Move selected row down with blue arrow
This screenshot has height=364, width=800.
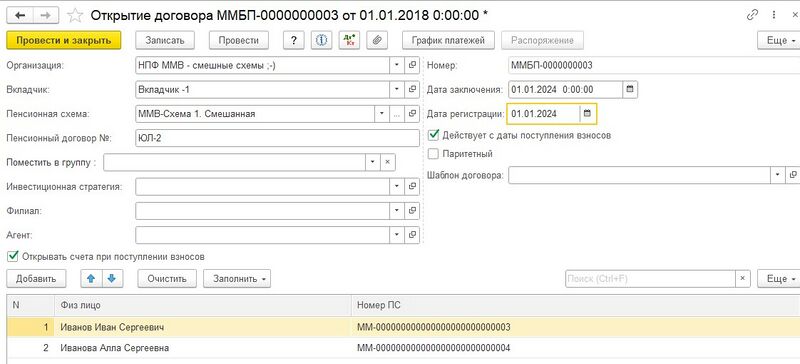pyautogui.click(x=112, y=279)
